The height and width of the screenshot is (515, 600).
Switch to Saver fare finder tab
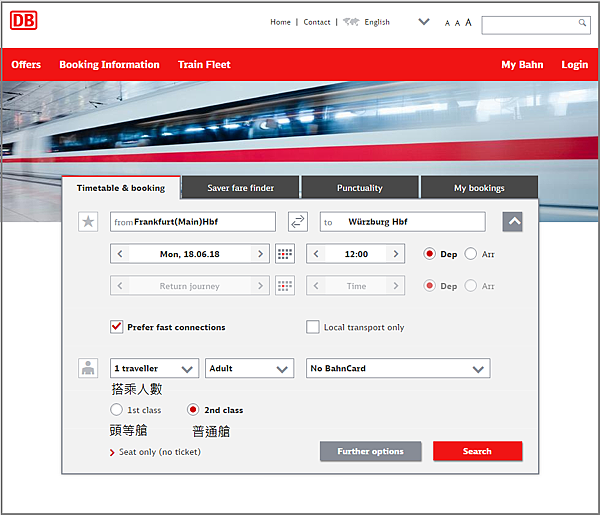point(240,188)
